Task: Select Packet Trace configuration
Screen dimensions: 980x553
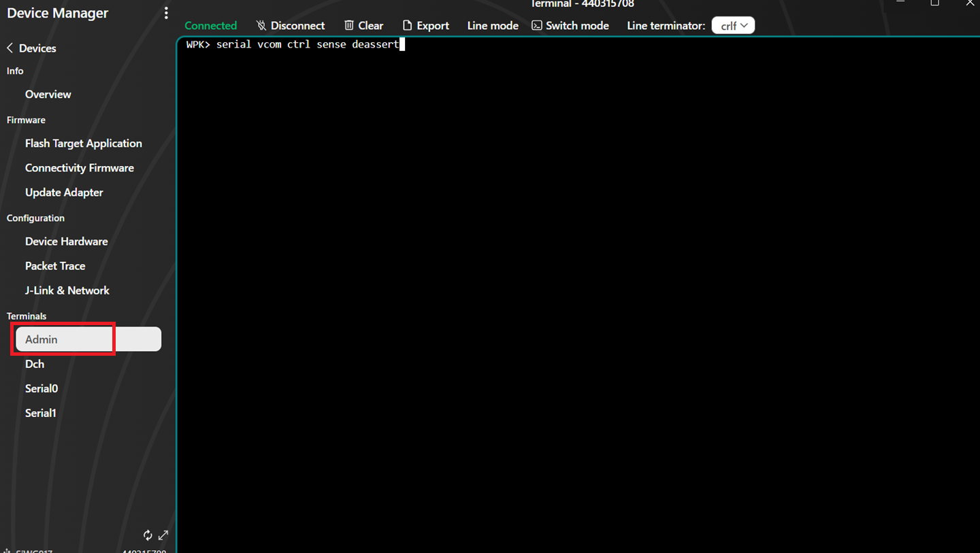Action: (55, 266)
